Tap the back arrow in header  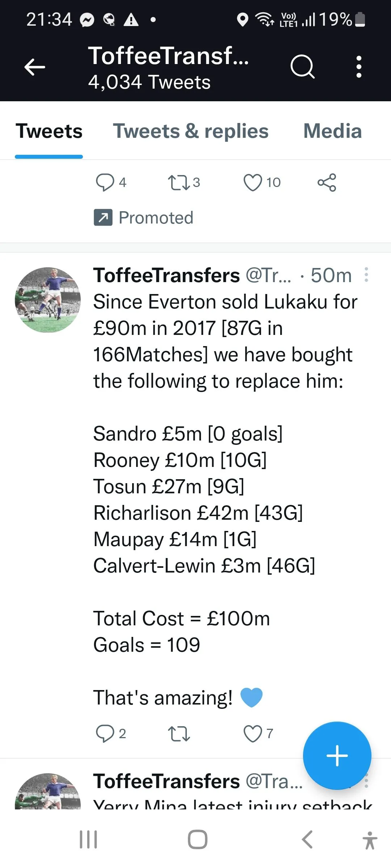pyautogui.click(x=35, y=67)
